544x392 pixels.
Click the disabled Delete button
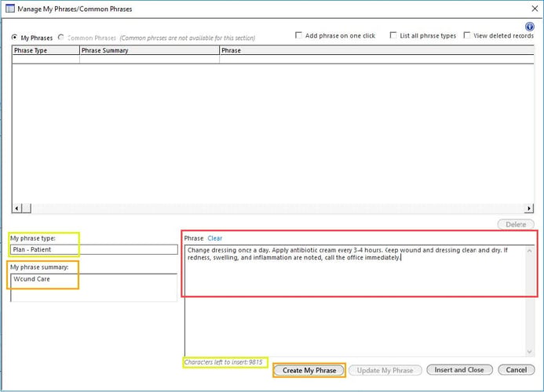[516, 224]
